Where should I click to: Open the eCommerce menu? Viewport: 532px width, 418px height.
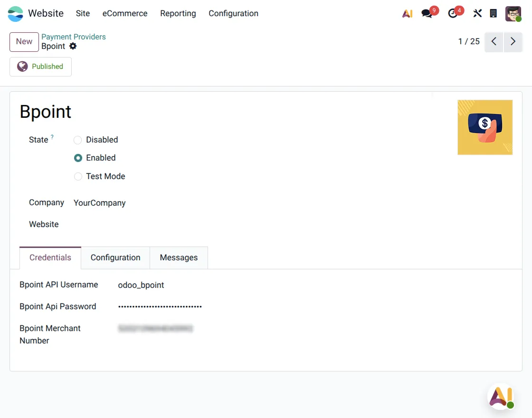pos(125,14)
